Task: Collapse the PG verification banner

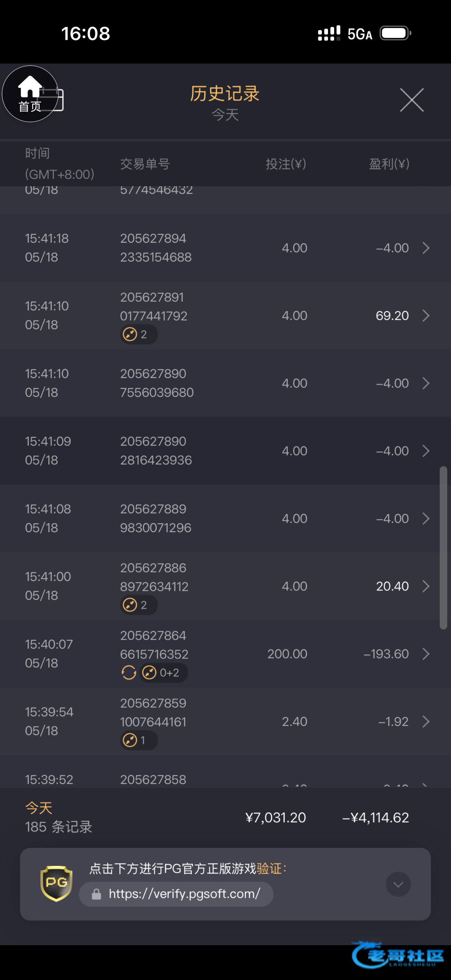Action: [x=398, y=884]
